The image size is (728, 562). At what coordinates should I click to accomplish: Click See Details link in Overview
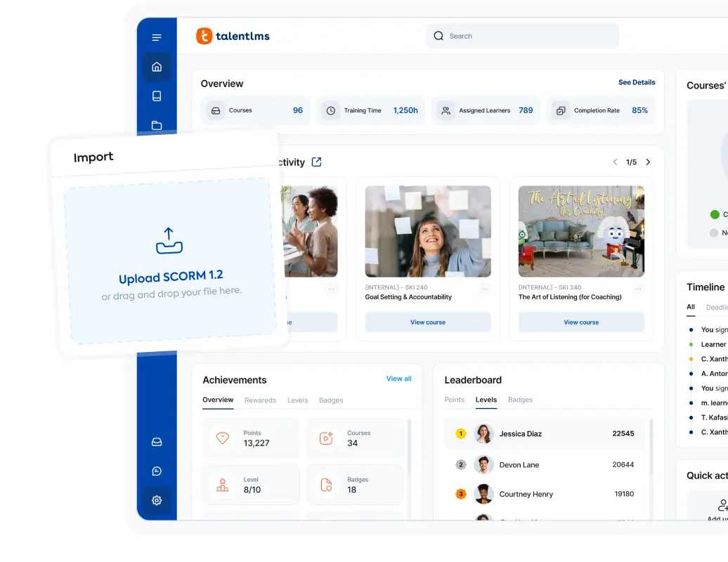[x=636, y=82]
